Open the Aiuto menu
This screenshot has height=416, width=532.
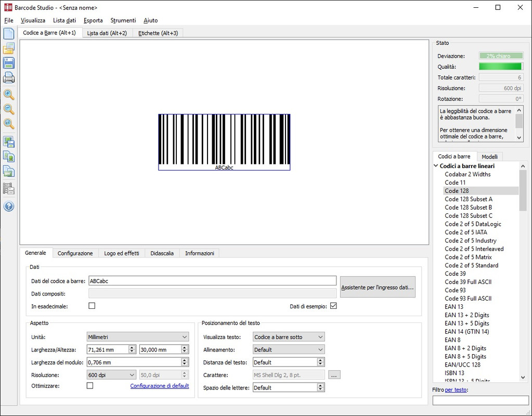[x=151, y=20]
